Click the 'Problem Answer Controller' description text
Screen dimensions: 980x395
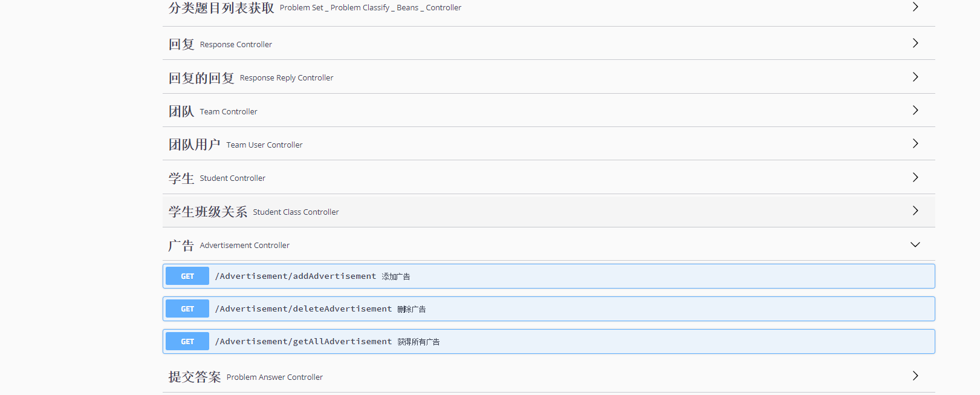[275, 377]
